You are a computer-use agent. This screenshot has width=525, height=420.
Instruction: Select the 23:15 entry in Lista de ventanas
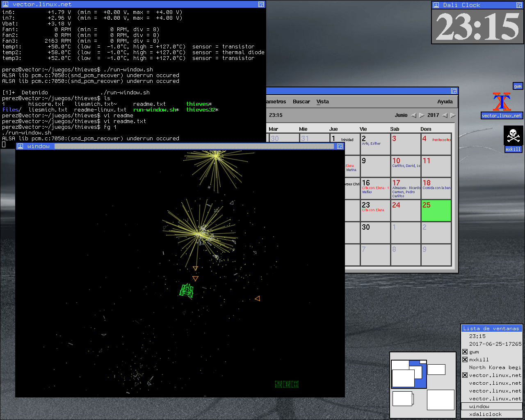[x=492, y=336]
